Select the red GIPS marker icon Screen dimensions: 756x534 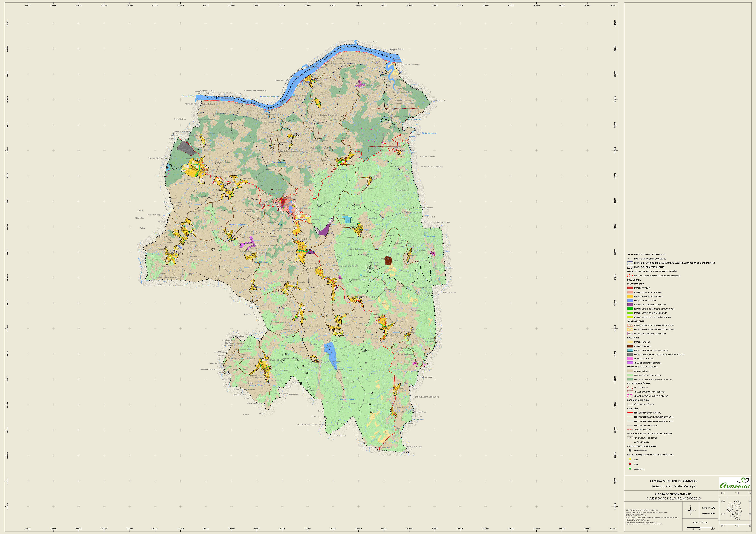(630, 464)
